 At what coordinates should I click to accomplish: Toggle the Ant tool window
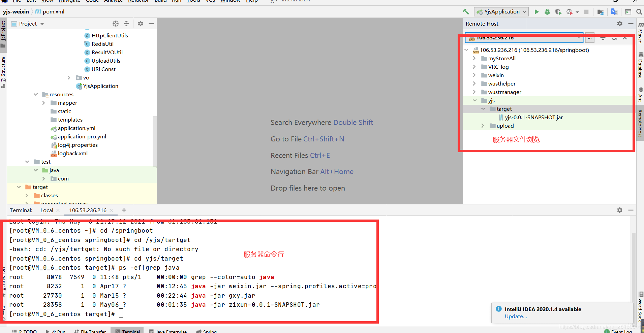click(641, 95)
